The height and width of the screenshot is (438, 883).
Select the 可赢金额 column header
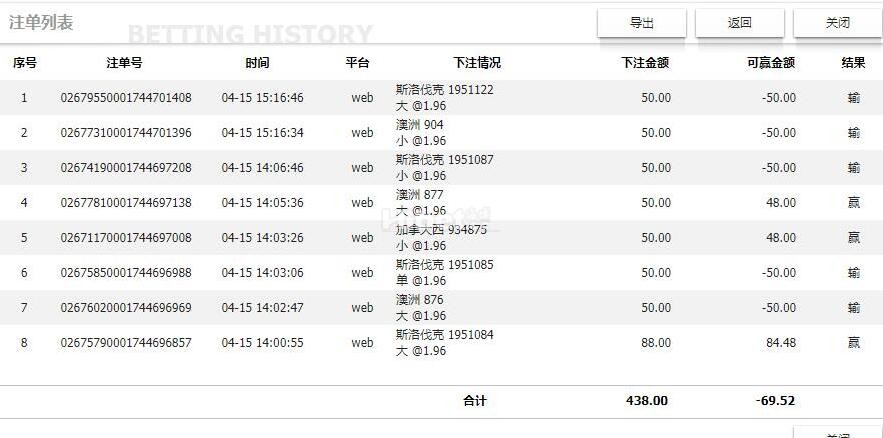(770, 63)
